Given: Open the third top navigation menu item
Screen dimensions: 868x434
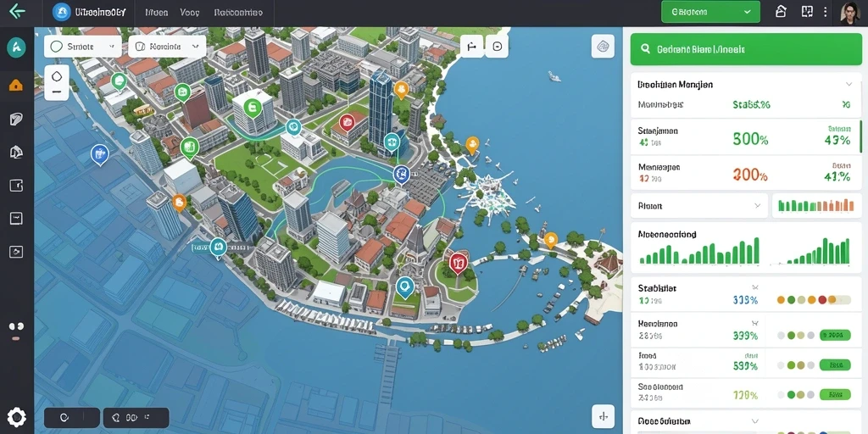Looking at the screenshot, I should click(x=238, y=12).
